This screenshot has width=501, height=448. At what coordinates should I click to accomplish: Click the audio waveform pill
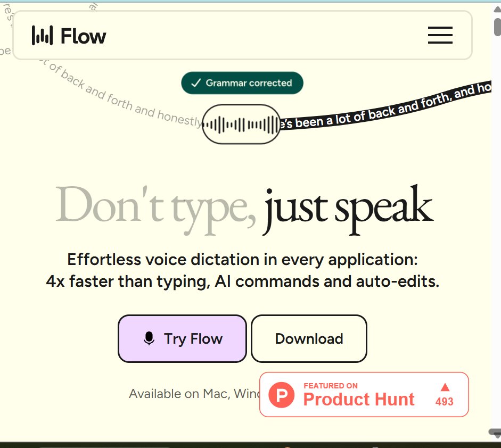pos(241,124)
